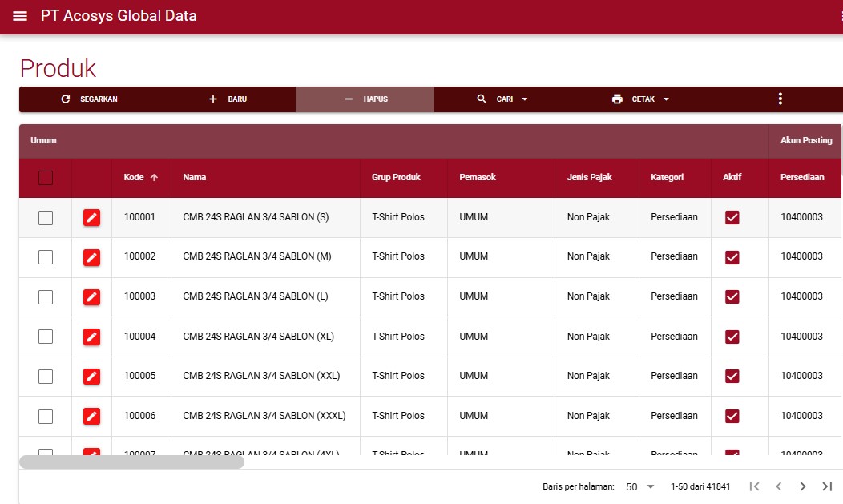Jump to the last page of results
843x504 pixels.
(x=827, y=486)
